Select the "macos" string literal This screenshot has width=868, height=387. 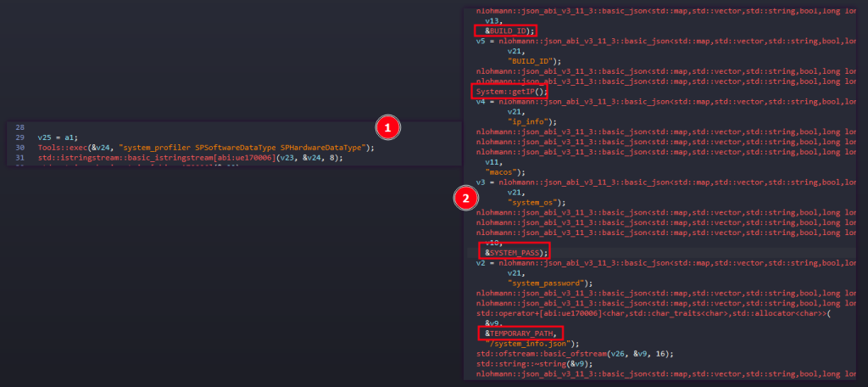500,171
